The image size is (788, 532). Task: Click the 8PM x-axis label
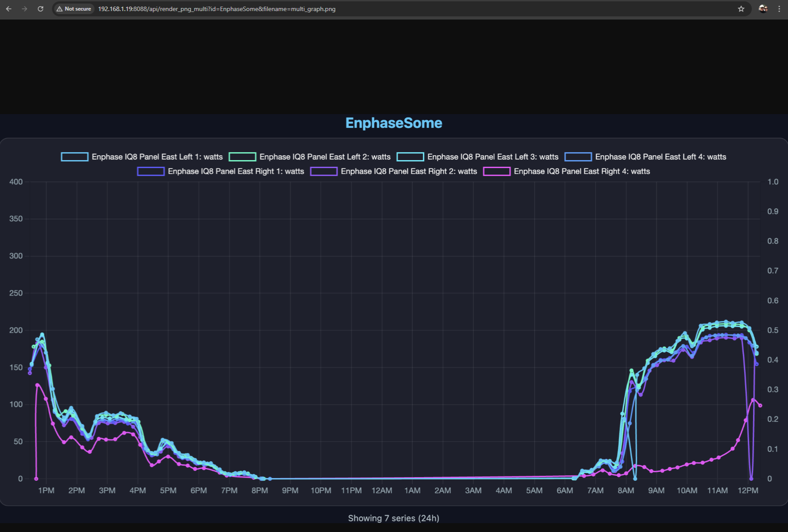260,490
